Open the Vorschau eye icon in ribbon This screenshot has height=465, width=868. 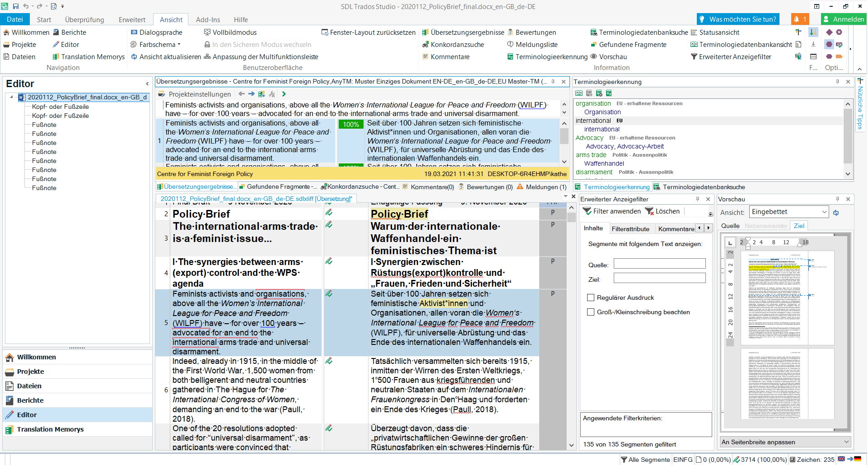pyautogui.click(x=594, y=57)
